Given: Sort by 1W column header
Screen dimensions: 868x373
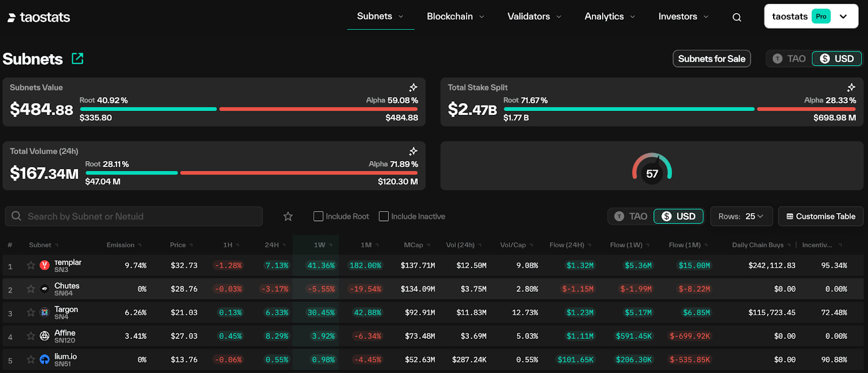Looking at the screenshot, I should (x=323, y=245).
